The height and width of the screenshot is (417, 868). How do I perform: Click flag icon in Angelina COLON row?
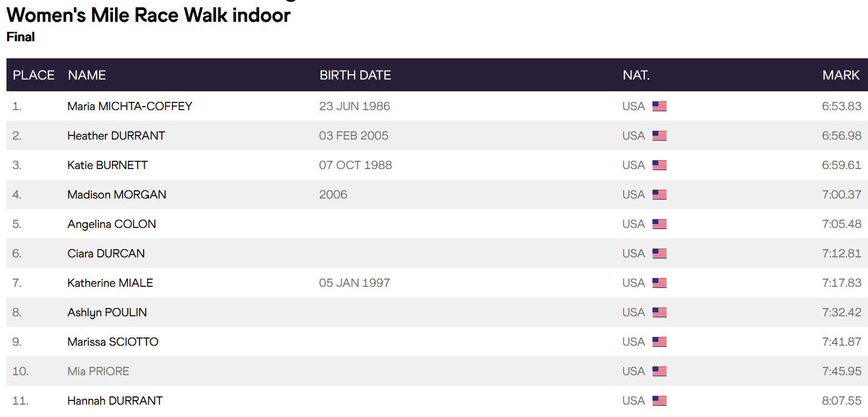[x=660, y=224]
